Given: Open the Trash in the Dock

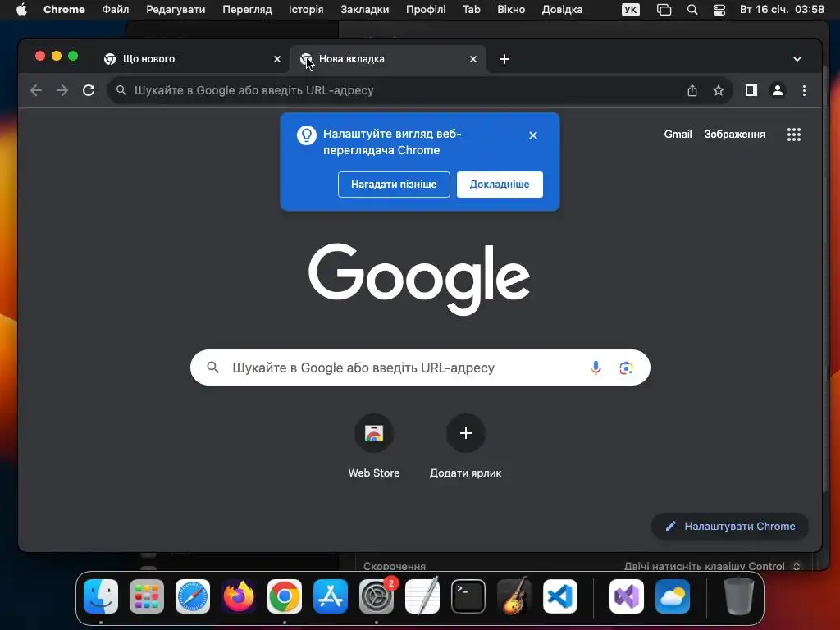Looking at the screenshot, I should pyautogui.click(x=739, y=596).
